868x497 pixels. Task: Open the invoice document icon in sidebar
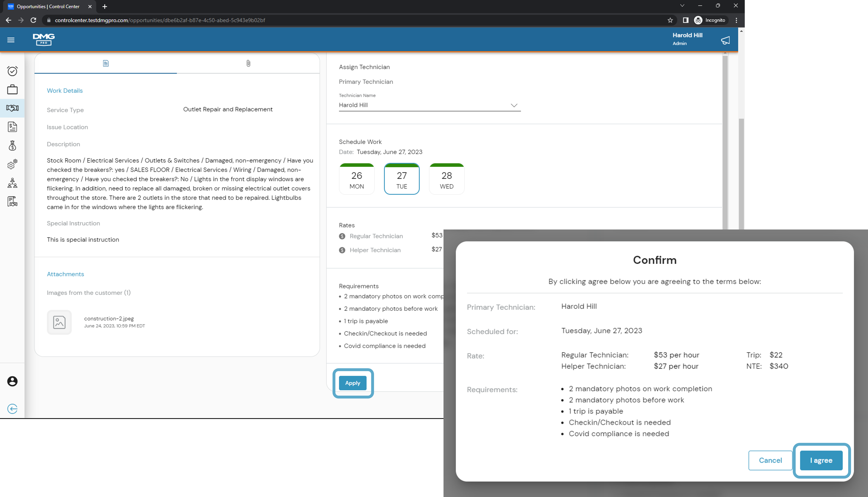(x=12, y=127)
